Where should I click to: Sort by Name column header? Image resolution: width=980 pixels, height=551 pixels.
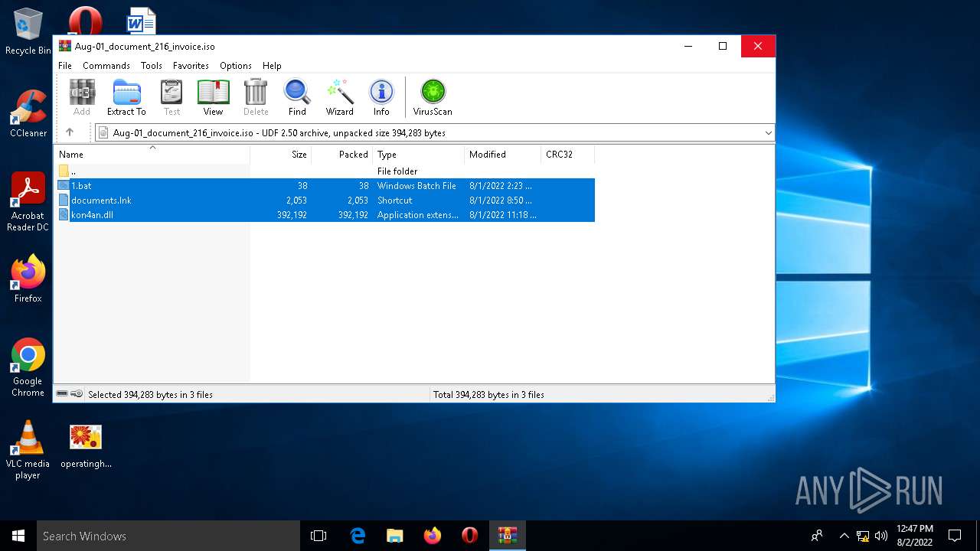click(153, 155)
